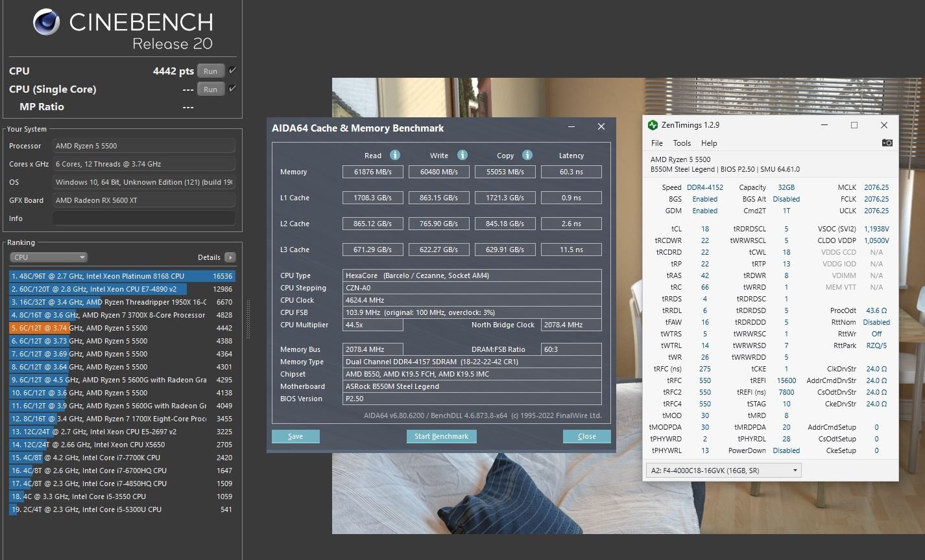Click the Info input field in Cinebench

[143, 218]
